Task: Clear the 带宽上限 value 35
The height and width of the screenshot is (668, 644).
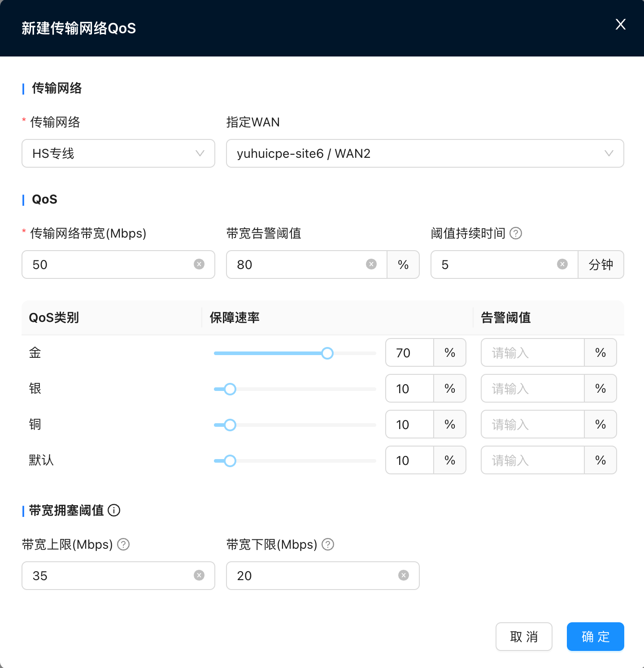Action: coord(199,576)
